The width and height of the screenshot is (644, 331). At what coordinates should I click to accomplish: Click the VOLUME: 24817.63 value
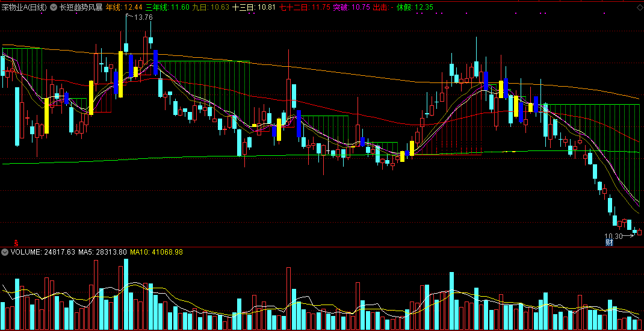tap(43, 252)
